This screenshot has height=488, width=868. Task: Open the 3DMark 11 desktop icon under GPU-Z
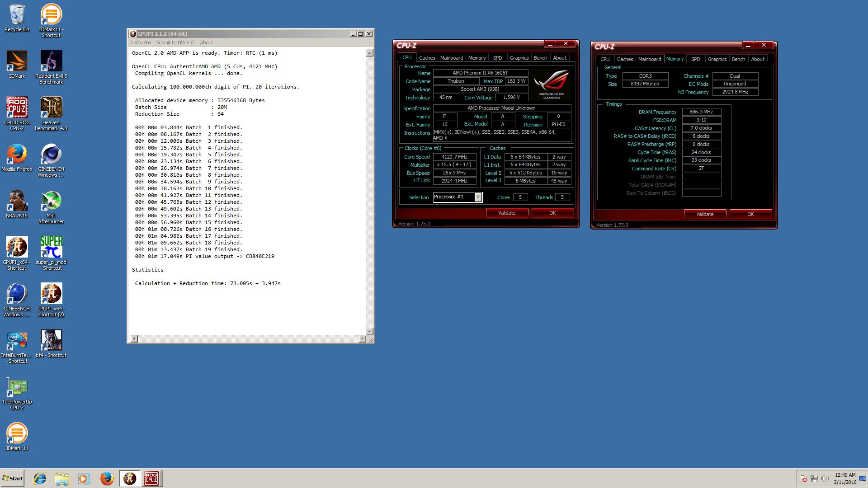pyautogui.click(x=17, y=437)
